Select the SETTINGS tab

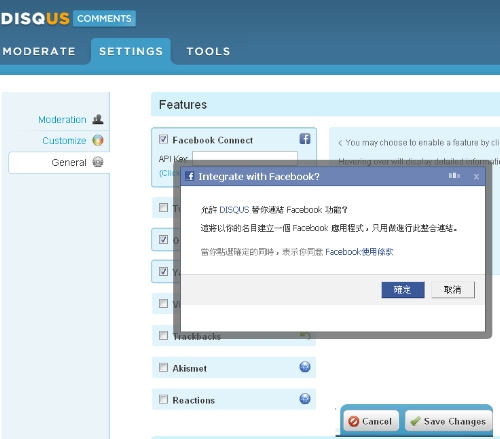pyautogui.click(x=131, y=51)
